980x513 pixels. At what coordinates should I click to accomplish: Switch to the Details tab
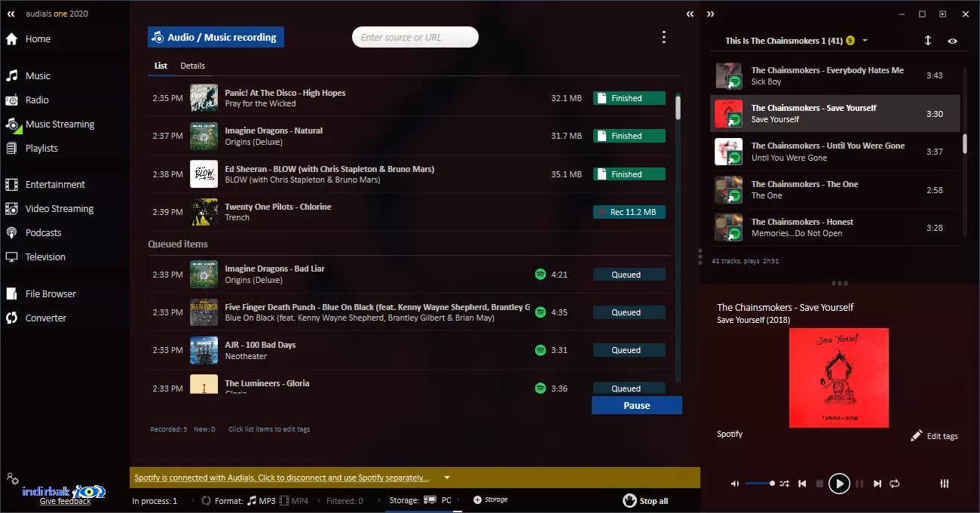pyautogui.click(x=192, y=66)
